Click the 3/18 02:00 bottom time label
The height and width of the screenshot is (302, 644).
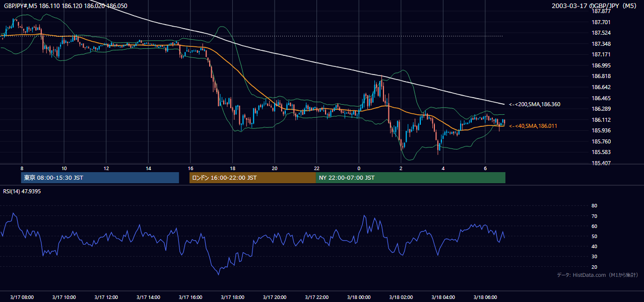coord(401,297)
